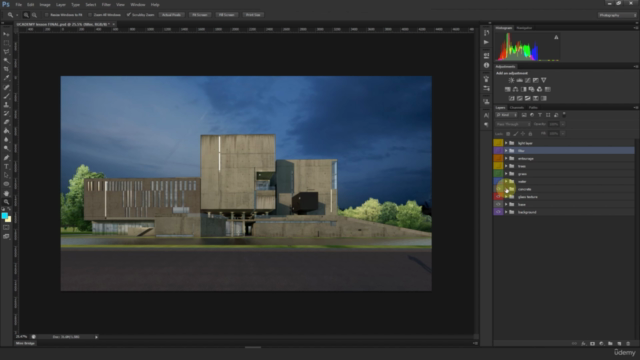Select the Crop tool
This screenshot has width=640, height=360.
point(6,69)
